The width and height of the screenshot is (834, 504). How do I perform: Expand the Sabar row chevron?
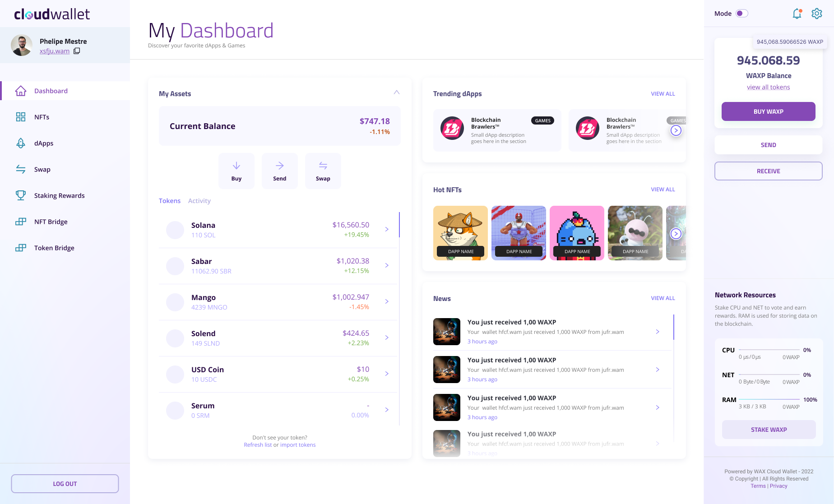(387, 265)
